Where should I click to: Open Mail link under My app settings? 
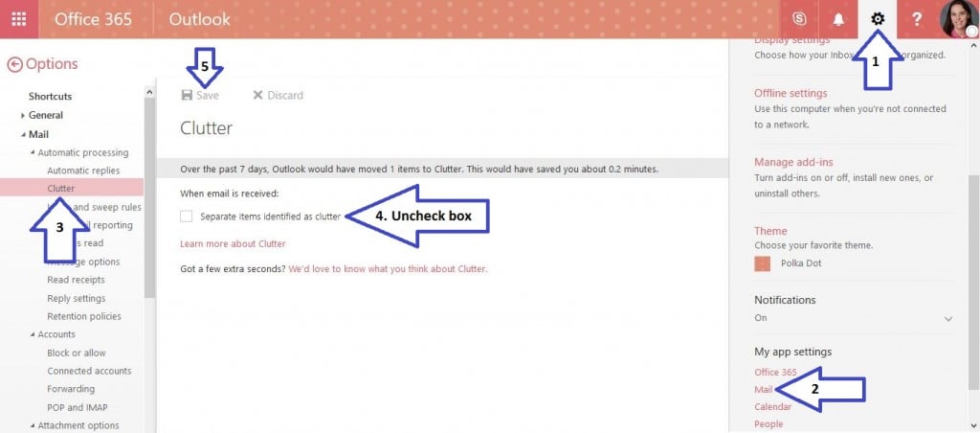763,389
